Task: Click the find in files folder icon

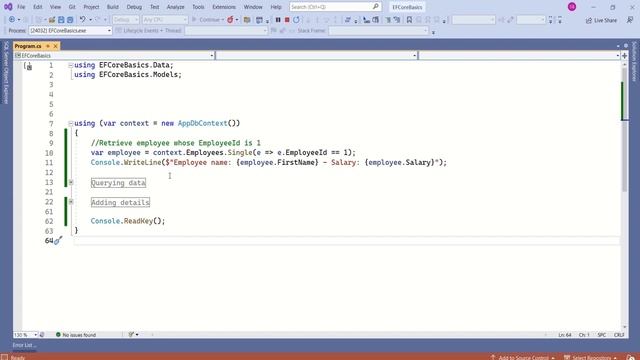Action: [247, 20]
